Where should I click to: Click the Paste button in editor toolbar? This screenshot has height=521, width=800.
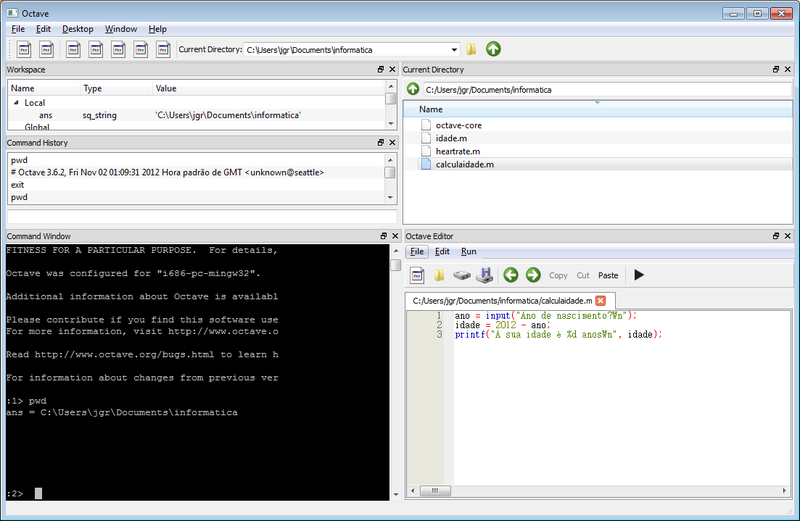pos(608,275)
